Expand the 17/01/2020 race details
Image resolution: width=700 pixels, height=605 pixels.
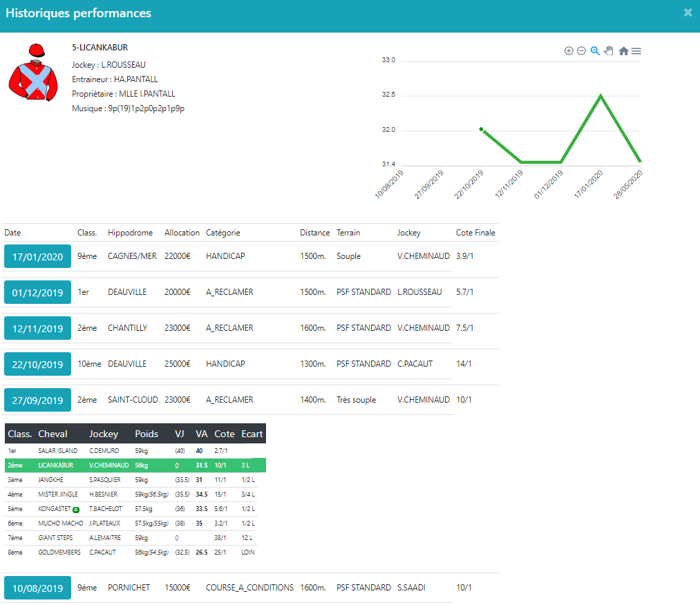38,257
